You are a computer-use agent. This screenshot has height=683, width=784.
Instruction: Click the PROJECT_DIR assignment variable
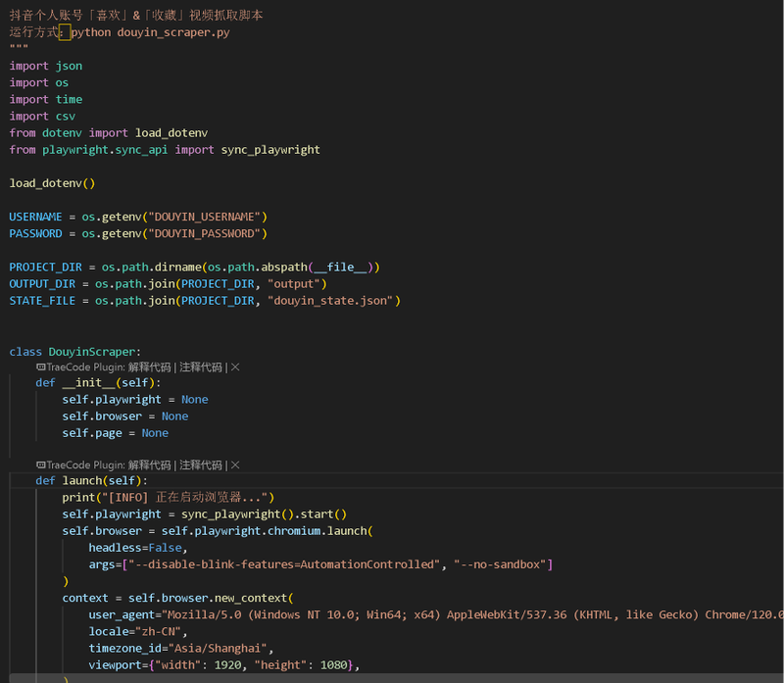pos(45,268)
